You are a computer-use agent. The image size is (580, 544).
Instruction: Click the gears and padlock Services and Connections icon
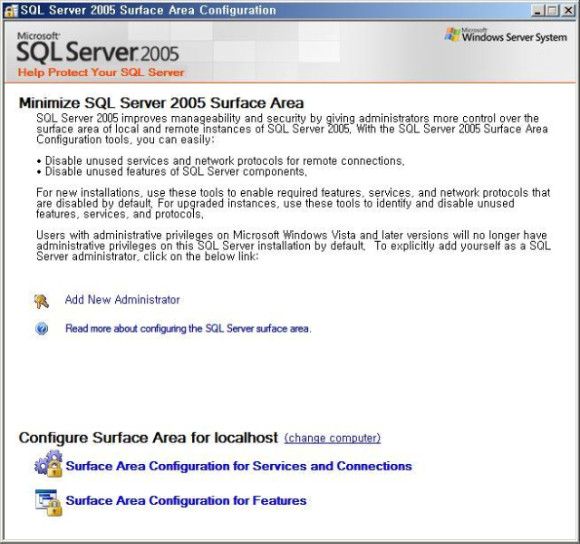pos(48,464)
